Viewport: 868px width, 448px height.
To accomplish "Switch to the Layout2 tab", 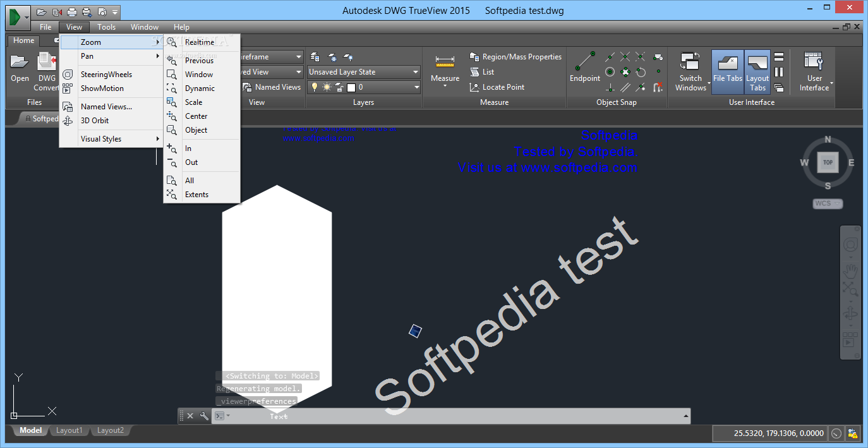I will coord(110,431).
